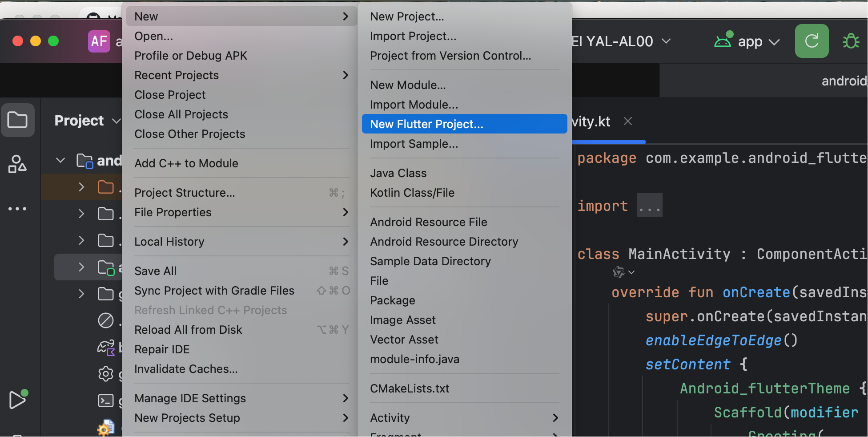Click the Debug app bug icon
The image size is (868, 437).
coord(851,41)
